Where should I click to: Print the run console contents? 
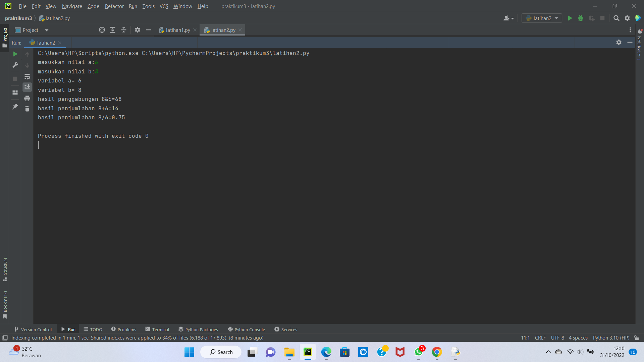(27, 98)
